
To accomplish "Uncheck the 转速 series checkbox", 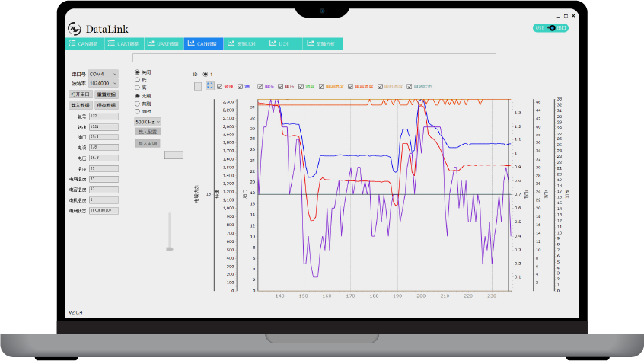I will click(x=220, y=87).
